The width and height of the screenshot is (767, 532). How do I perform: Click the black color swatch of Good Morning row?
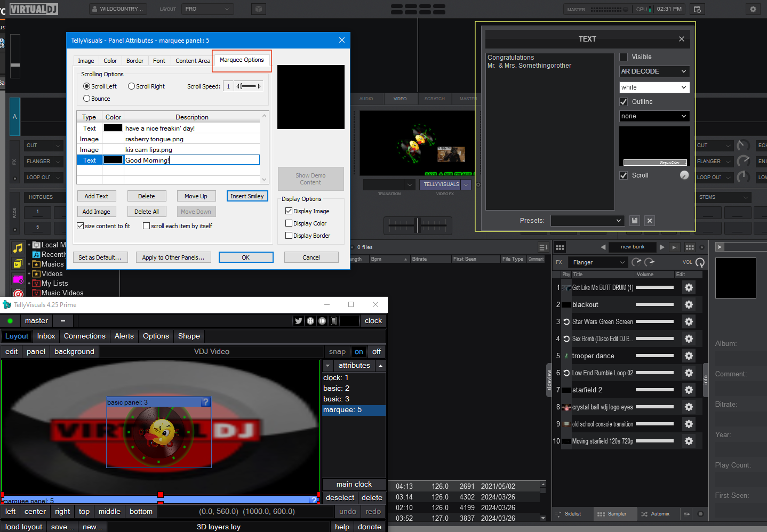pyautogui.click(x=113, y=160)
